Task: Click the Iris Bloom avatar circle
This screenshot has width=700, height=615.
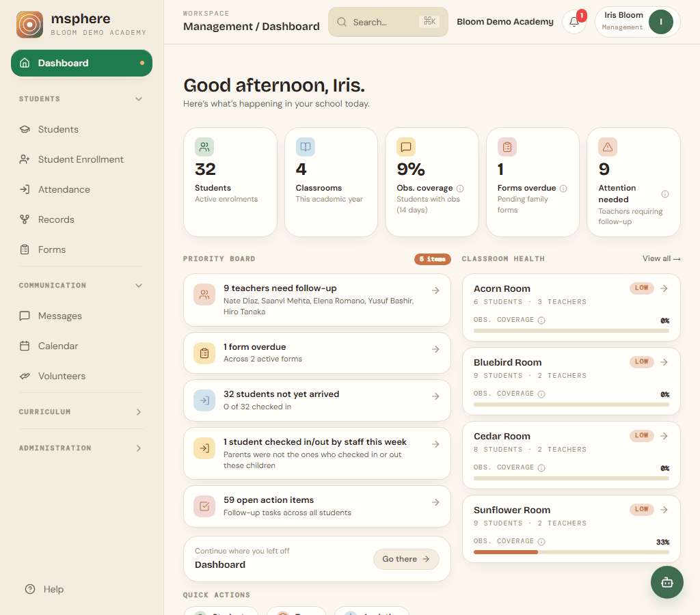Action: click(661, 22)
